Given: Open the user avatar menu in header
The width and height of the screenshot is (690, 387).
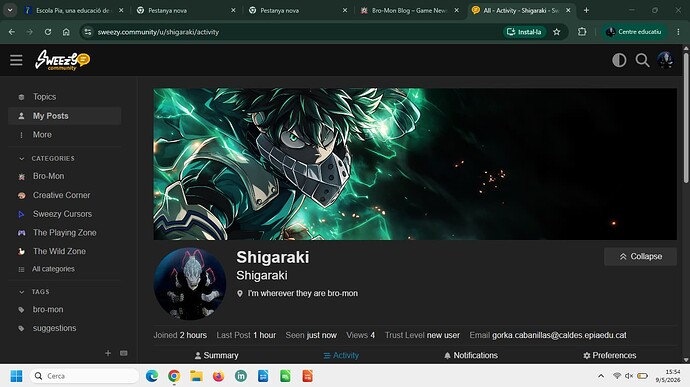Looking at the screenshot, I should (665, 60).
